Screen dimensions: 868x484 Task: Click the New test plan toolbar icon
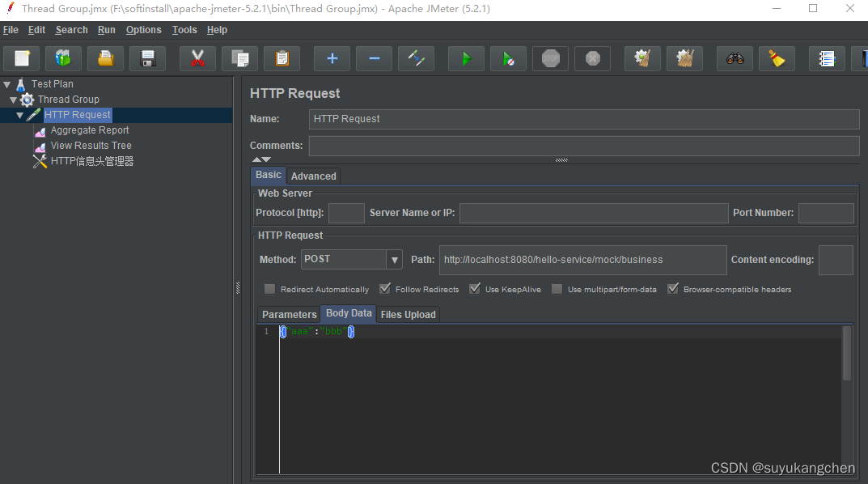(22, 59)
